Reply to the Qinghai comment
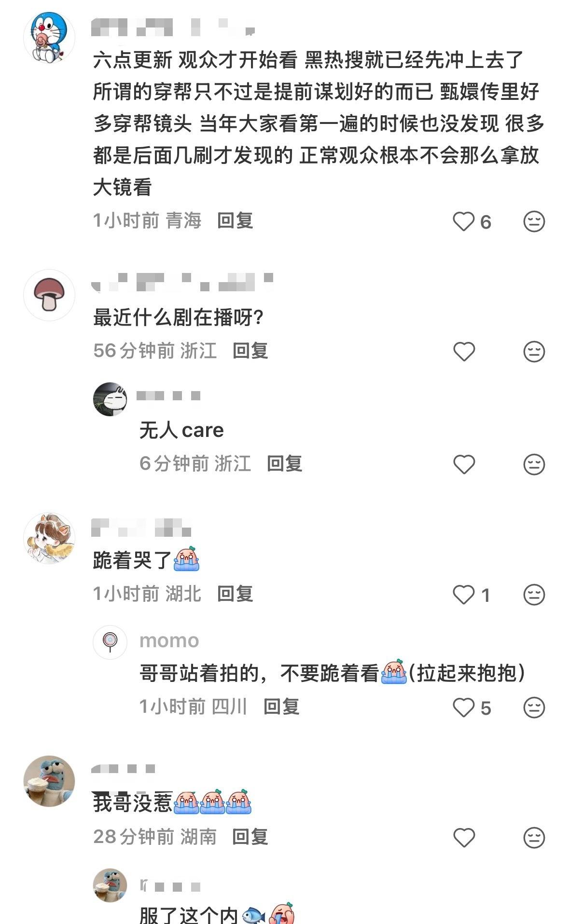This screenshot has width=569, height=924. 235,221
